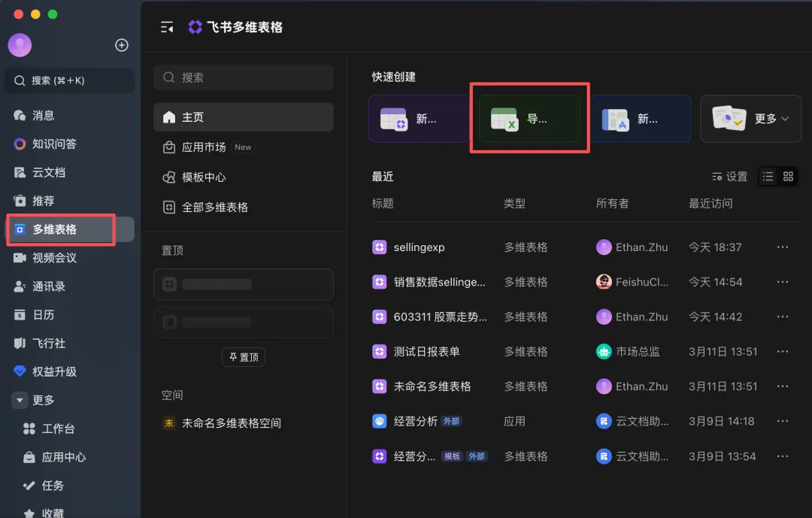Open 全部多维表格 list

[x=244, y=208]
